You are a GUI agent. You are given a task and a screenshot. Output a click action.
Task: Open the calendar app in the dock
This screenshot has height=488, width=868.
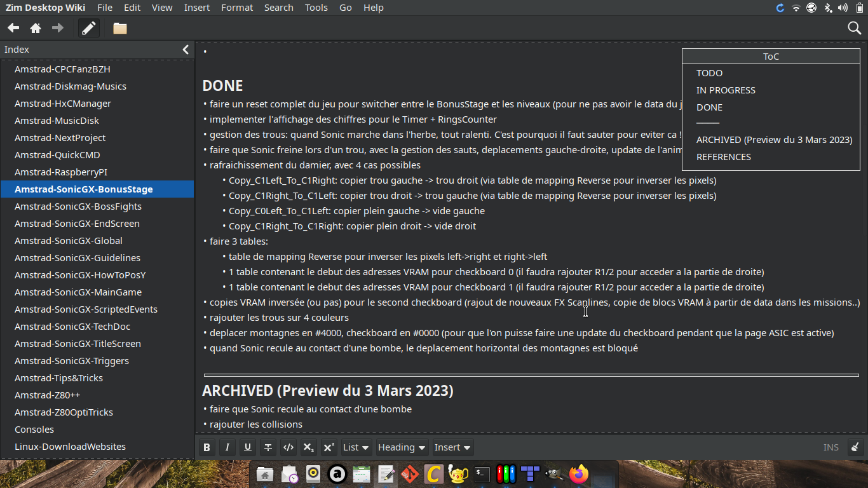tap(362, 474)
